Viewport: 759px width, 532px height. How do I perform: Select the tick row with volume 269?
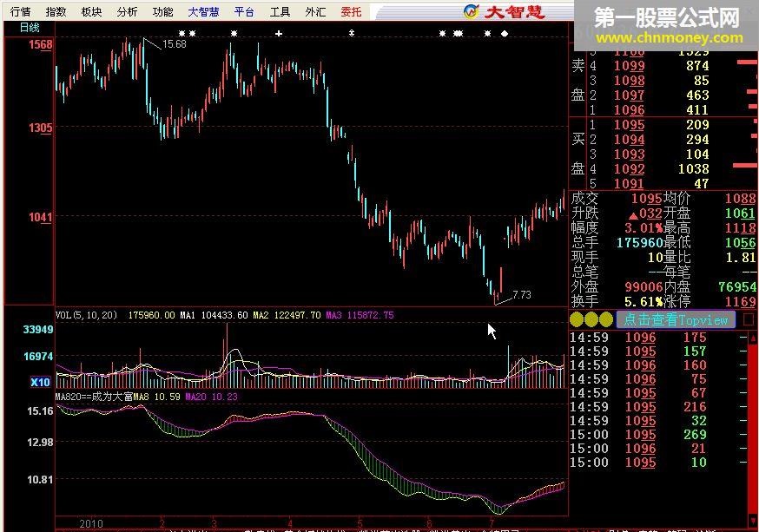coord(658,434)
